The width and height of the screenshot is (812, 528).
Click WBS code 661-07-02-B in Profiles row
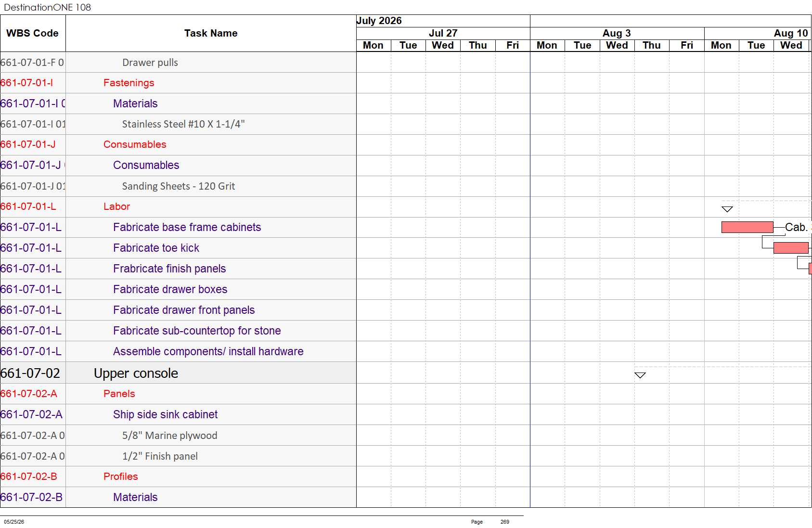pyautogui.click(x=29, y=476)
